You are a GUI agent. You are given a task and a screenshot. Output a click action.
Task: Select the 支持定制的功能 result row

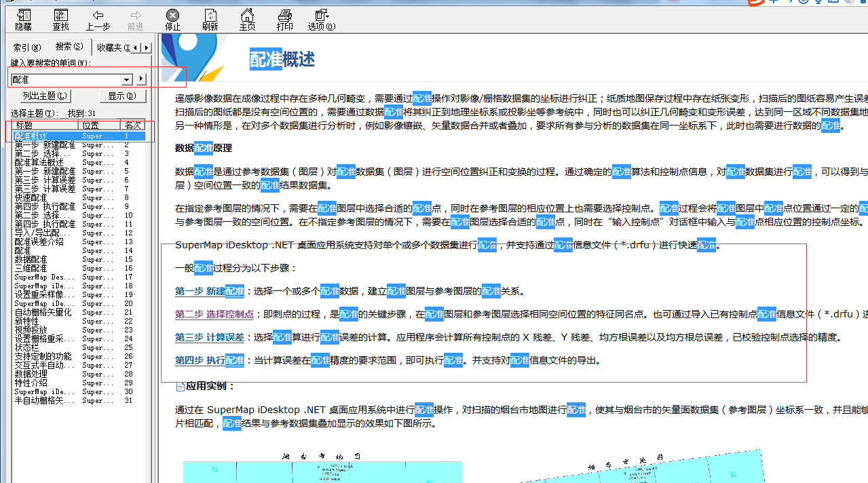tap(79, 357)
